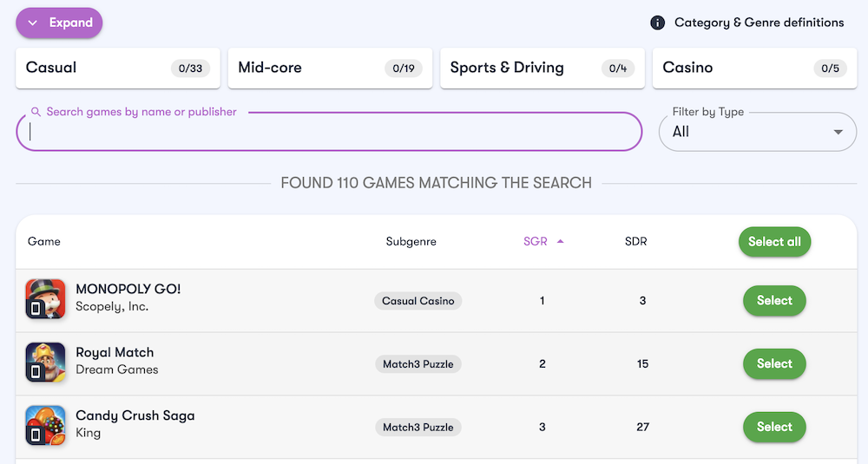Click the Candy Crush Saga title text

point(135,415)
